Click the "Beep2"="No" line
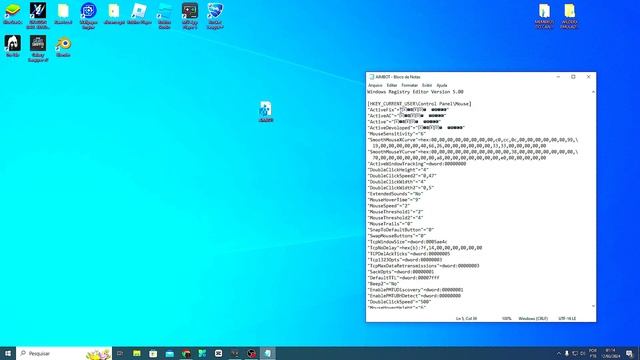Image resolution: width=640 pixels, height=360 pixels. (x=383, y=284)
